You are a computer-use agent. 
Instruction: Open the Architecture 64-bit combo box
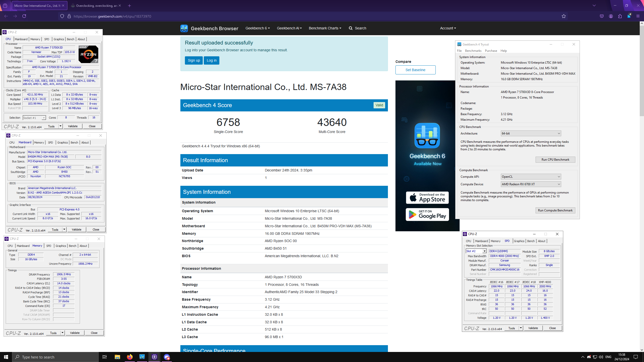pos(531,133)
